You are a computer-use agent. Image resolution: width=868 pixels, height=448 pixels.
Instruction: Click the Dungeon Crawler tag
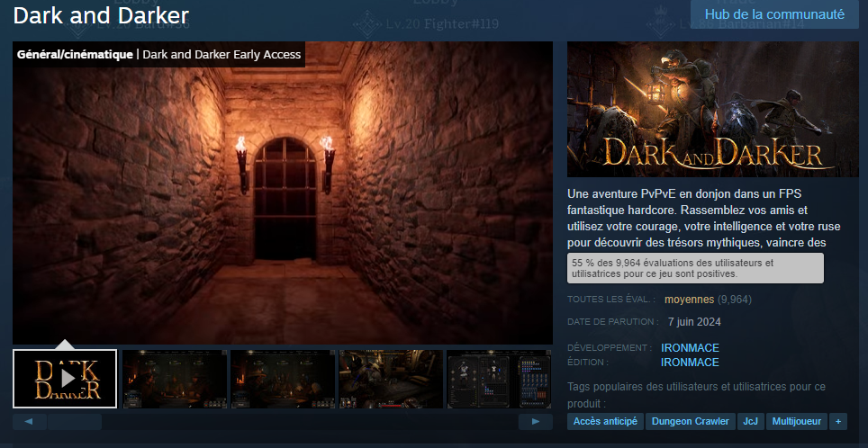pyautogui.click(x=691, y=421)
